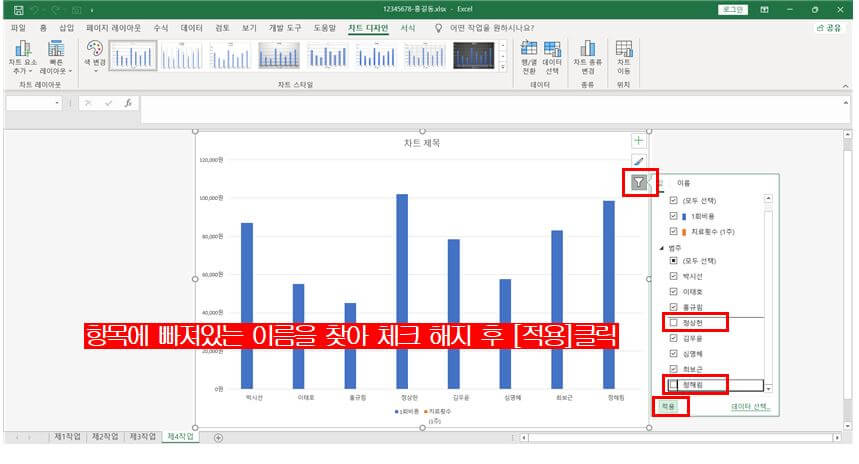Check the last category checkbox 정혜림

pos(673,385)
